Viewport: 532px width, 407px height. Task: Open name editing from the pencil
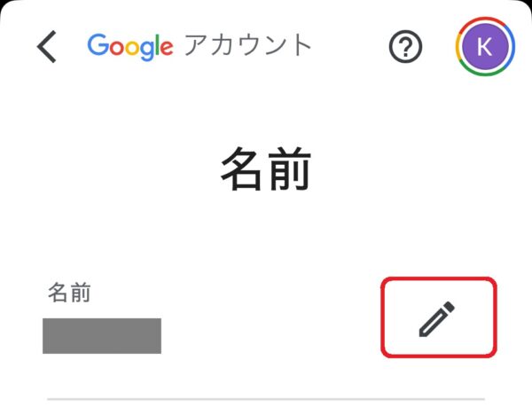click(437, 318)
